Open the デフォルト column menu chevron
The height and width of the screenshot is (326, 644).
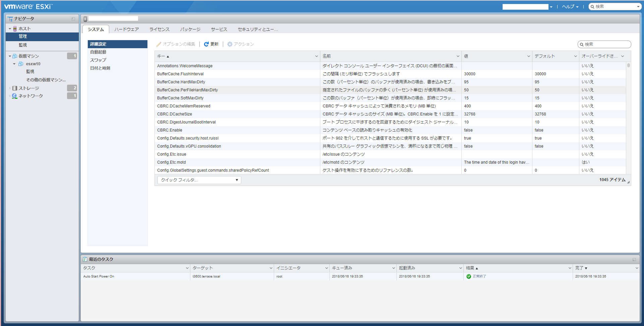(576, 56)
